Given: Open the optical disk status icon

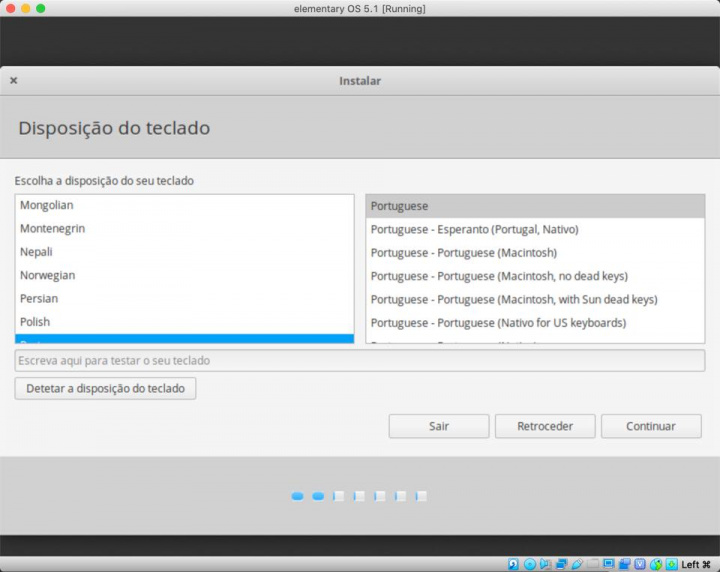Looking at the screenshot, I should (530, 564).
